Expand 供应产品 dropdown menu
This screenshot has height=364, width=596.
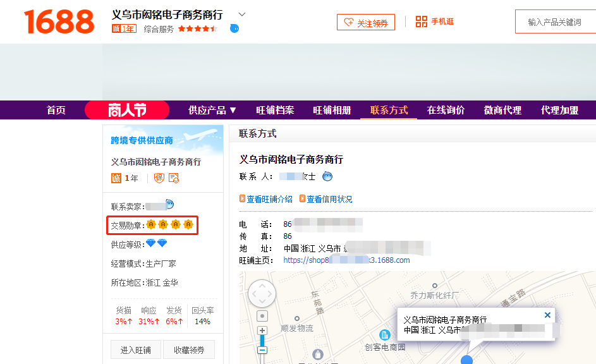pos(212,110)
